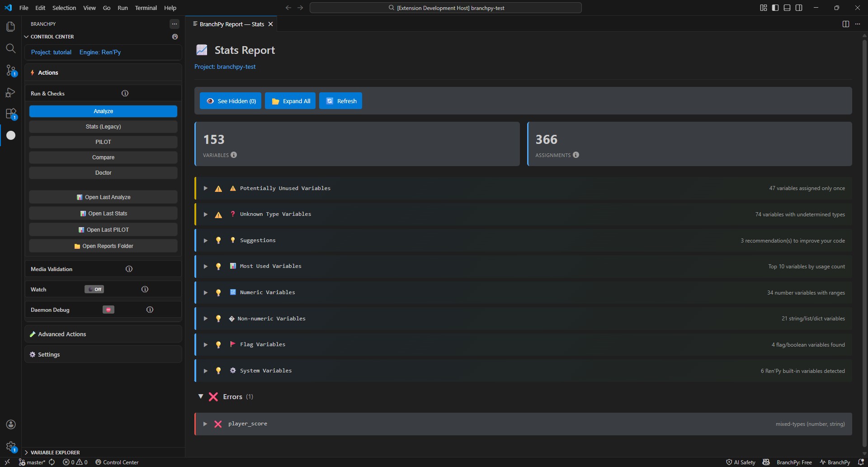Refresh the Stats Report
Viewport: 868px width, 467px height.
pyautogui.click(x=341, y=101)
